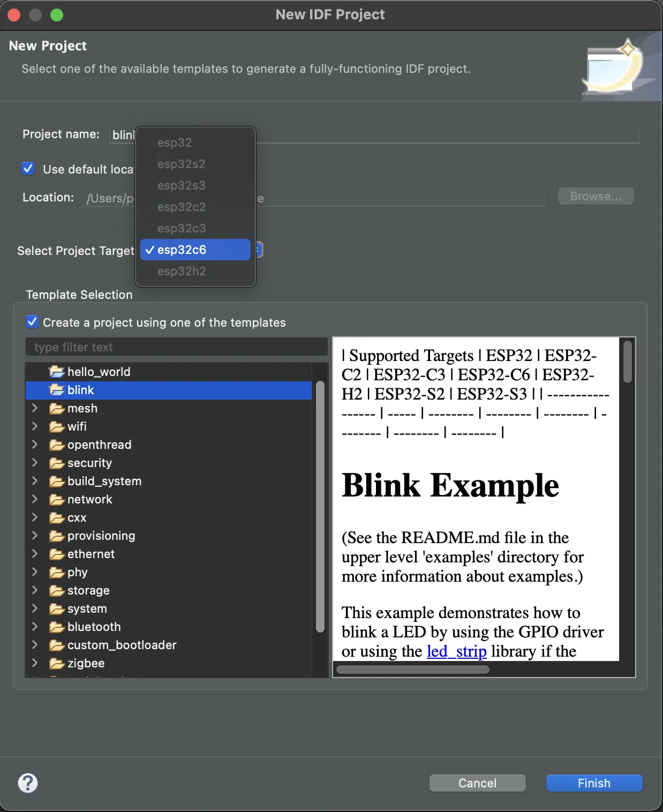Expand the provisioning folder chevron
Screen dimensions: 663x812
(x=35, y=536)
